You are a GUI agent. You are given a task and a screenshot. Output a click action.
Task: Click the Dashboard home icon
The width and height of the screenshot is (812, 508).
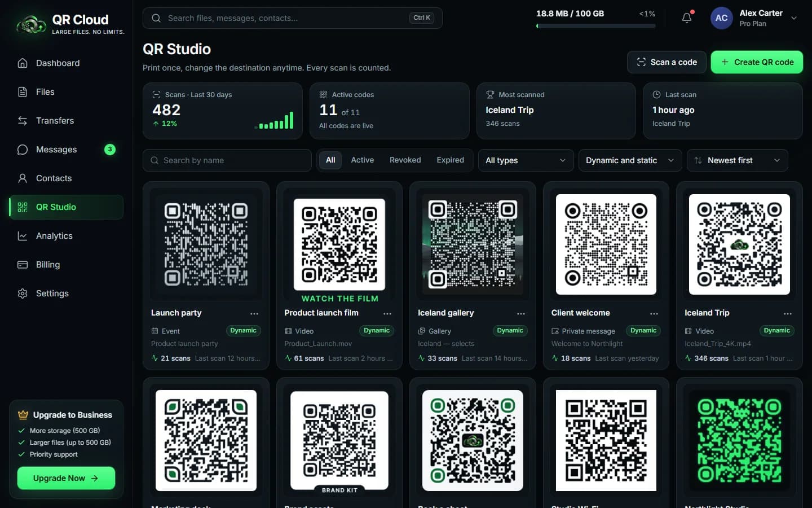tap(23, 63)
